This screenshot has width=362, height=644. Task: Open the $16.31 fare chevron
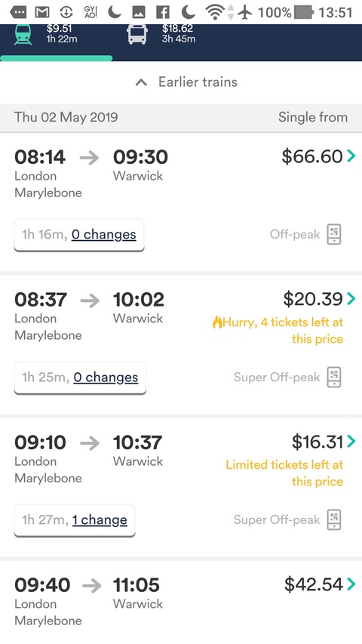click(351, 441)
